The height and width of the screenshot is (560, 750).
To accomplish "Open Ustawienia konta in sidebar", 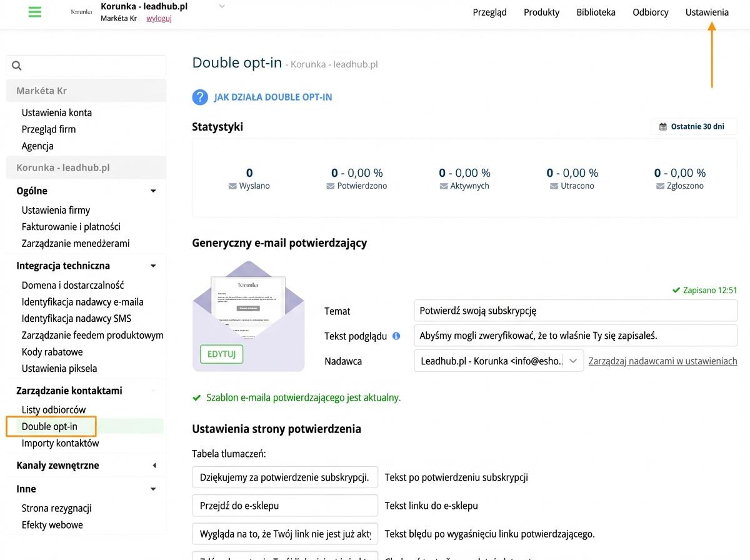I will point(57,113).
